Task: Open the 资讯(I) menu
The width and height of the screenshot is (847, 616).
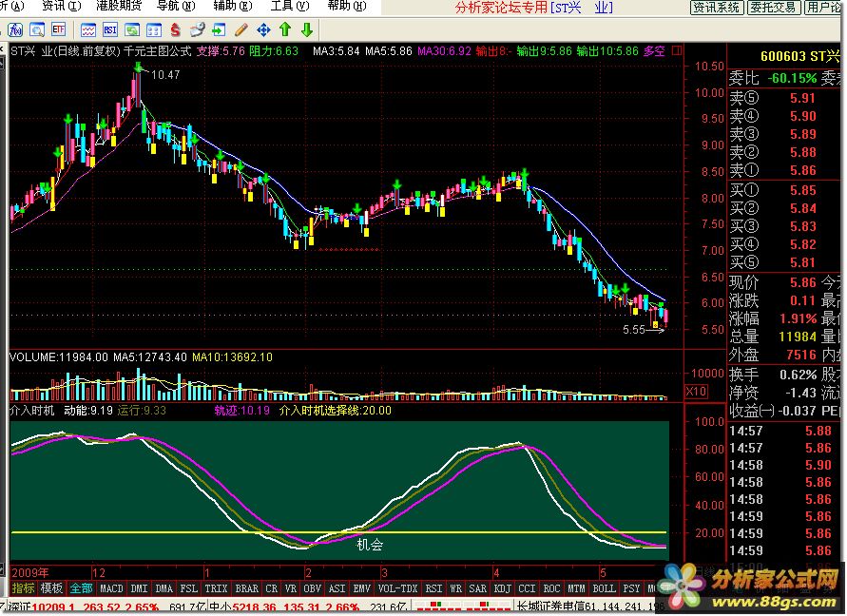Action: tap(62, 6)
